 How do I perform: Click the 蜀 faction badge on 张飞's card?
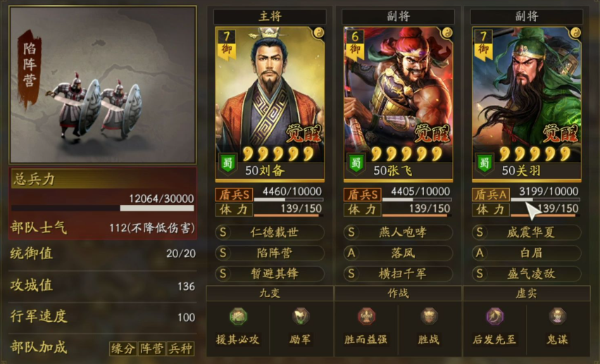[x=356, y=163]
